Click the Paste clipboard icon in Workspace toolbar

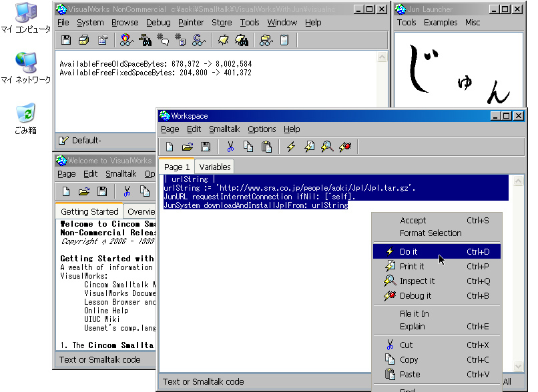coord(266,147)
